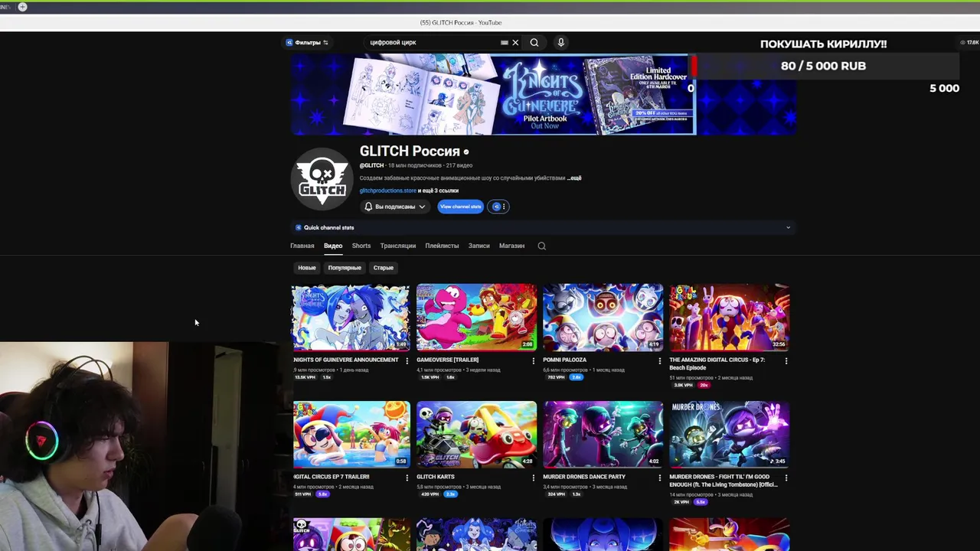Open the Записи tab
Image resolution: width=980 pixels, height=551 pixels.
pyautogui.click(x=479, y=246)
